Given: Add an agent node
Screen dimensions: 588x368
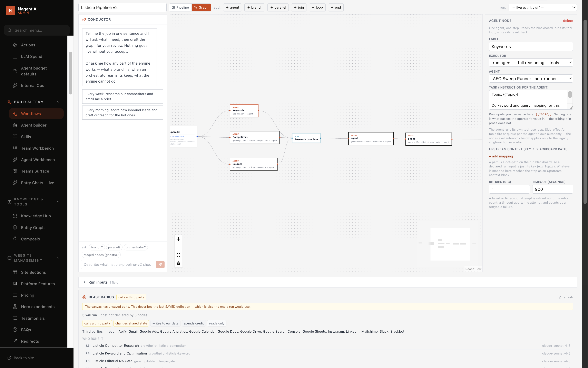Looking at the screenshot, I should pyautogui.click(x=233, y=8).
